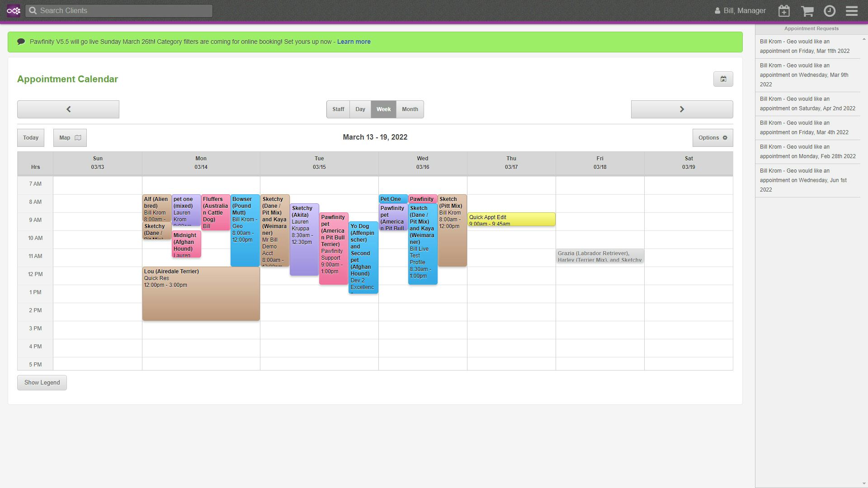Toggle the Show Legend button

pos(42,383)
